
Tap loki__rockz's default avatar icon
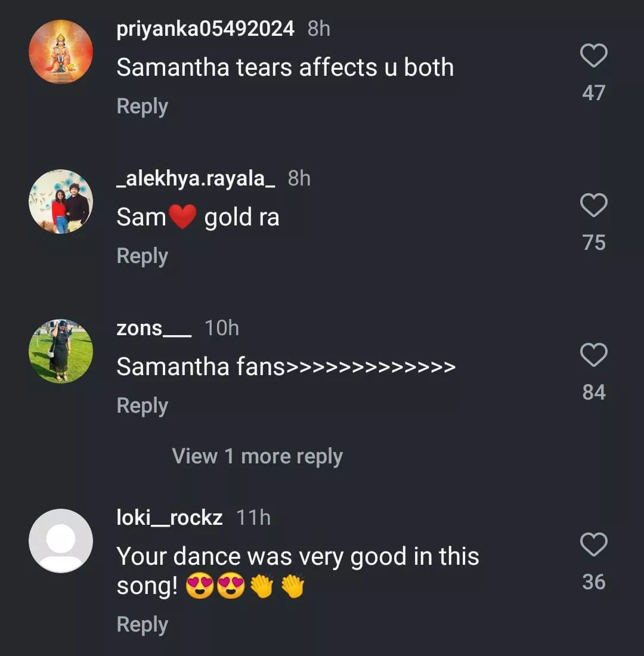click(x=61, y=541)
